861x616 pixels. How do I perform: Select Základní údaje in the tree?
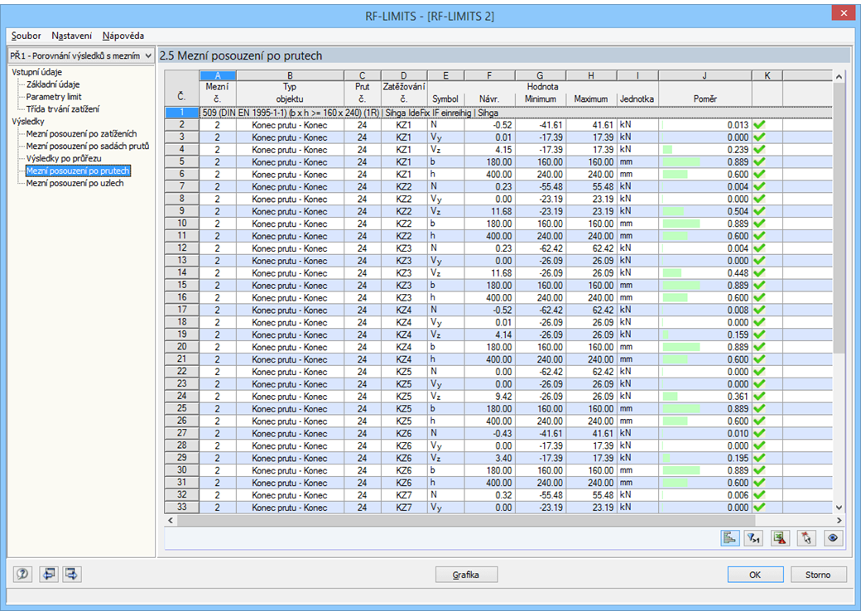[x=53, y=84]
